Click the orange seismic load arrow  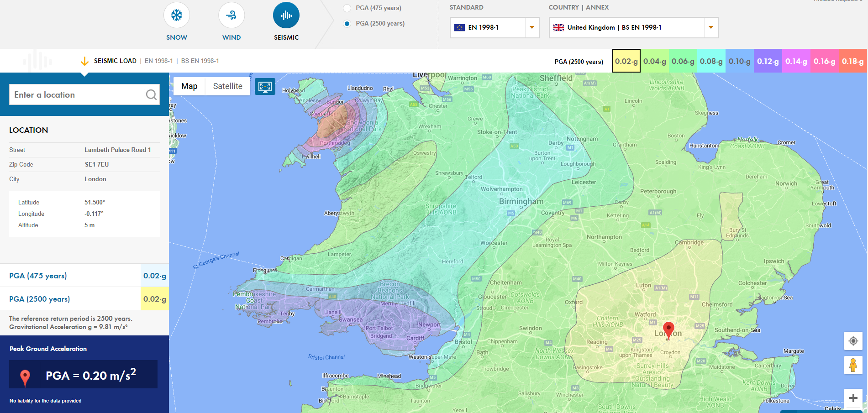coord(84,61)
